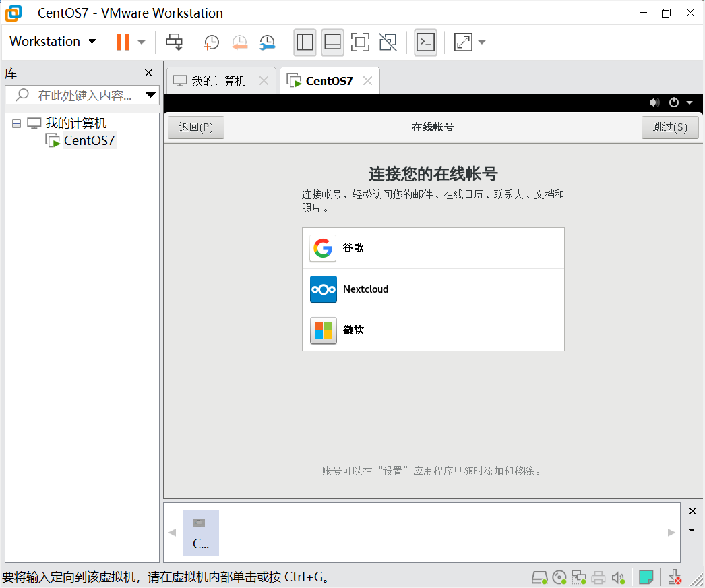Select the CentOS7 thumbnail in thumbnail bar
Viewport: 705px width, 588px height.
tap(201, 533)
